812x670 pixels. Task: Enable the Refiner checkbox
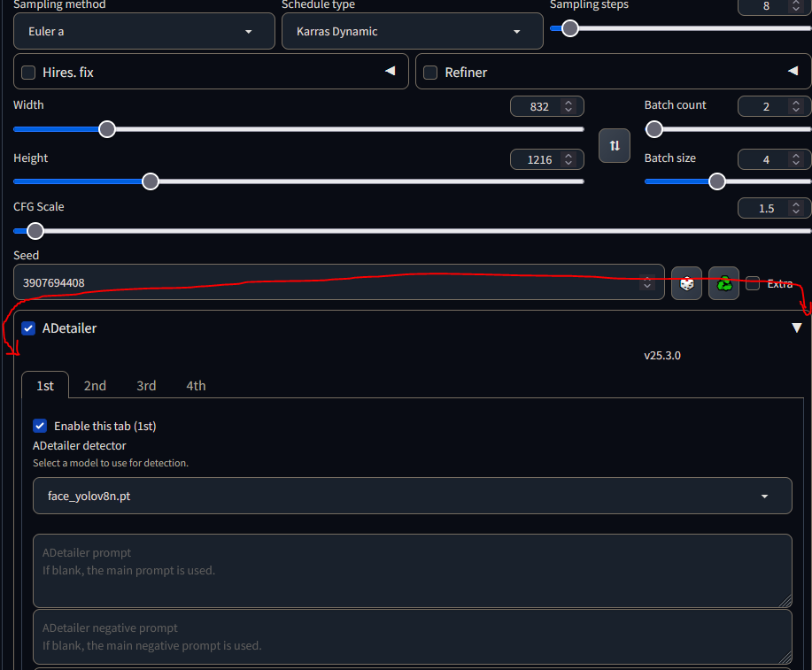coord(430,73)
